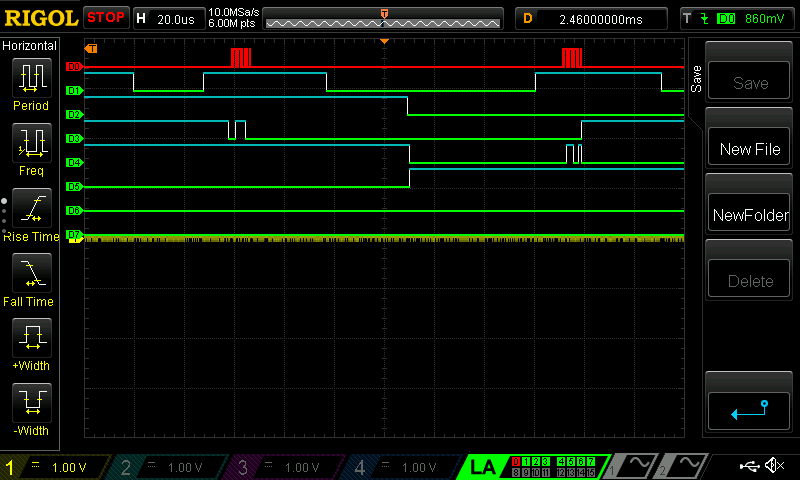Select the D0 channel label
The image size is (800, 480).
[x=74, y=66]
